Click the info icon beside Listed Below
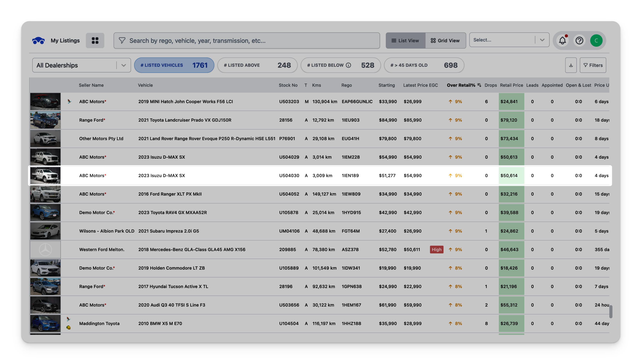The image size is (642, 364). coord(348,65)
